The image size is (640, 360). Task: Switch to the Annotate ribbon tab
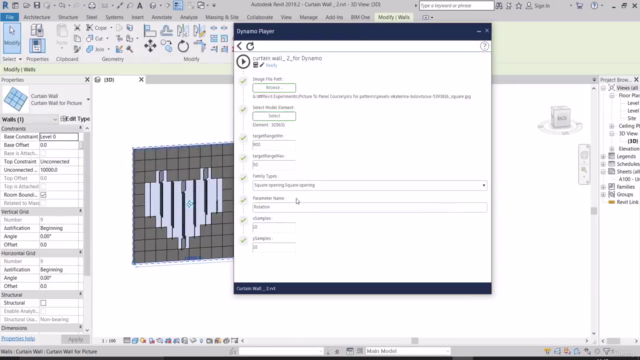[162, 17]
